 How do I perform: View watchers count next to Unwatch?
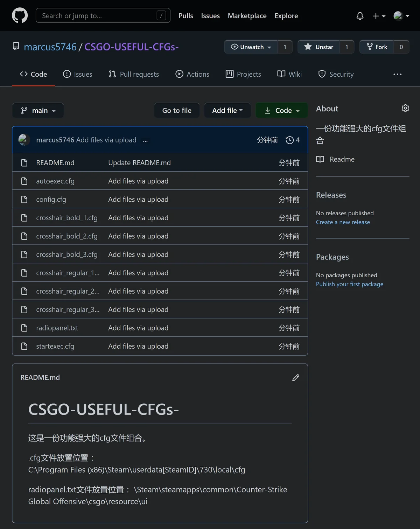point(285,47)
